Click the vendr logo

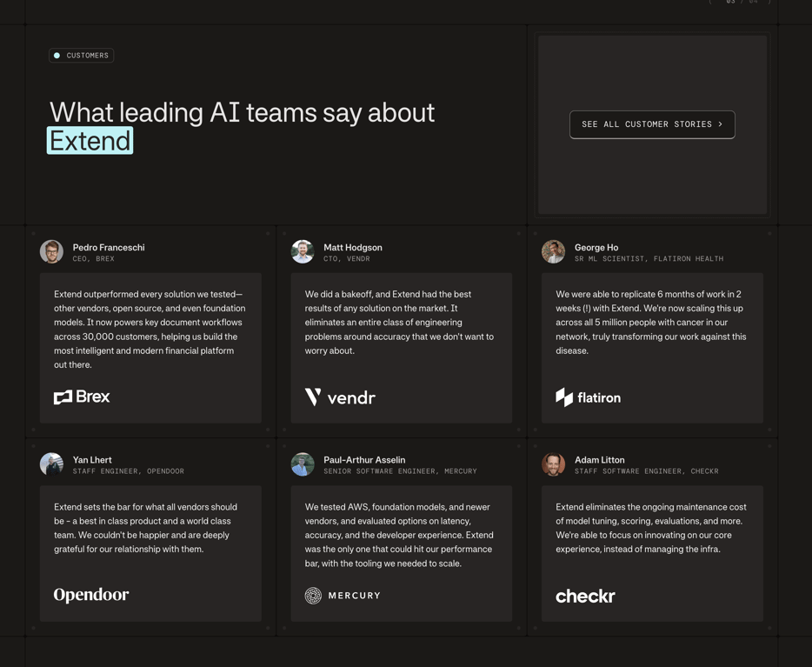(x=340, y=397)
